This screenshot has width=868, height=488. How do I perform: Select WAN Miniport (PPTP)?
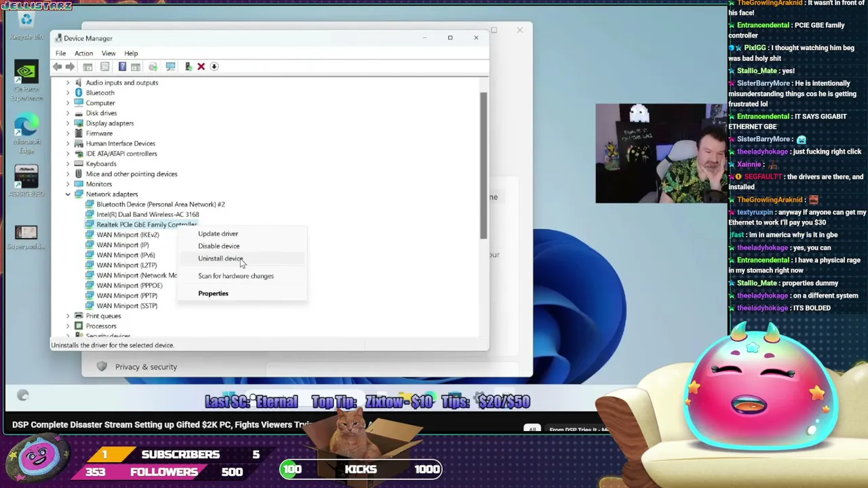127,296
